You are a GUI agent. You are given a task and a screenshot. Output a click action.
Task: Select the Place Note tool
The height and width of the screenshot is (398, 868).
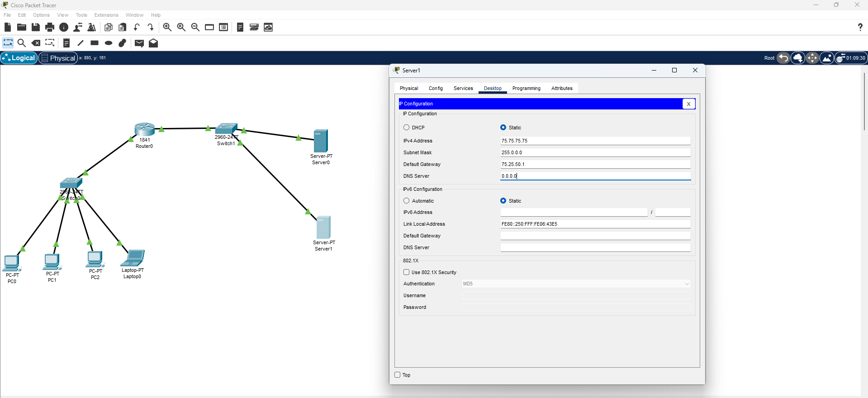click(66, 43)
